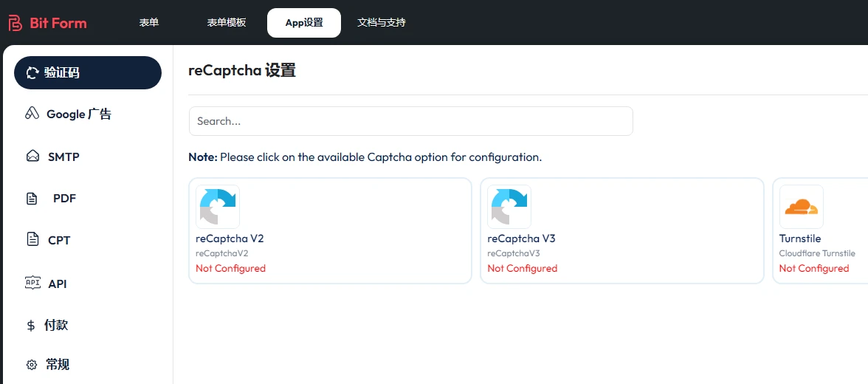Click Not Configured under reCaptcha V3
The width and height of the screenshot is (868, 384).
point(523,268)
